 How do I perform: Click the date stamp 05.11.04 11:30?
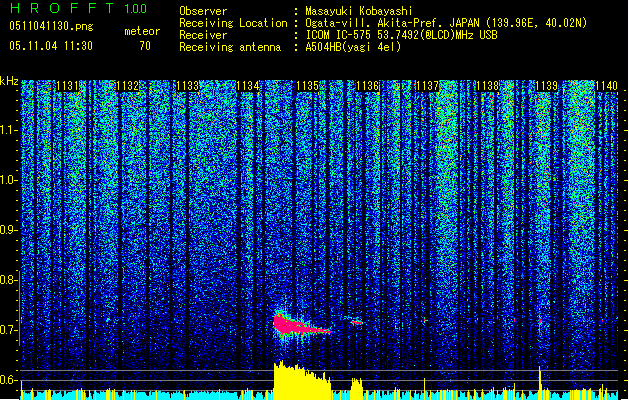(x=51, y=46)
